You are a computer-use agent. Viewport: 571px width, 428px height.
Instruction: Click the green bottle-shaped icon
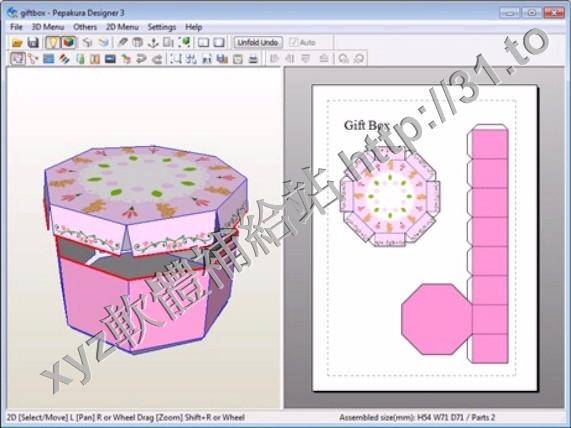click(x=80, y=58)
